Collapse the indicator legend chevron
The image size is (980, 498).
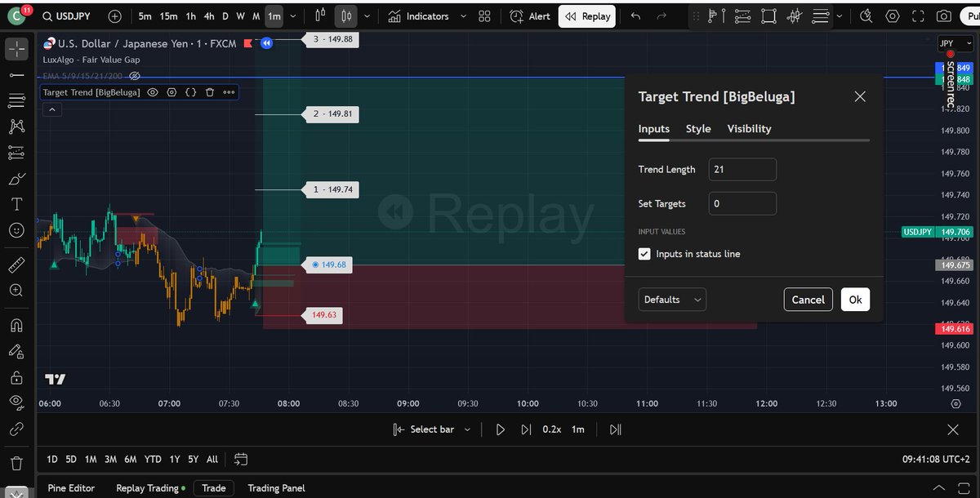pyautogui.click(x=51, y=109)
